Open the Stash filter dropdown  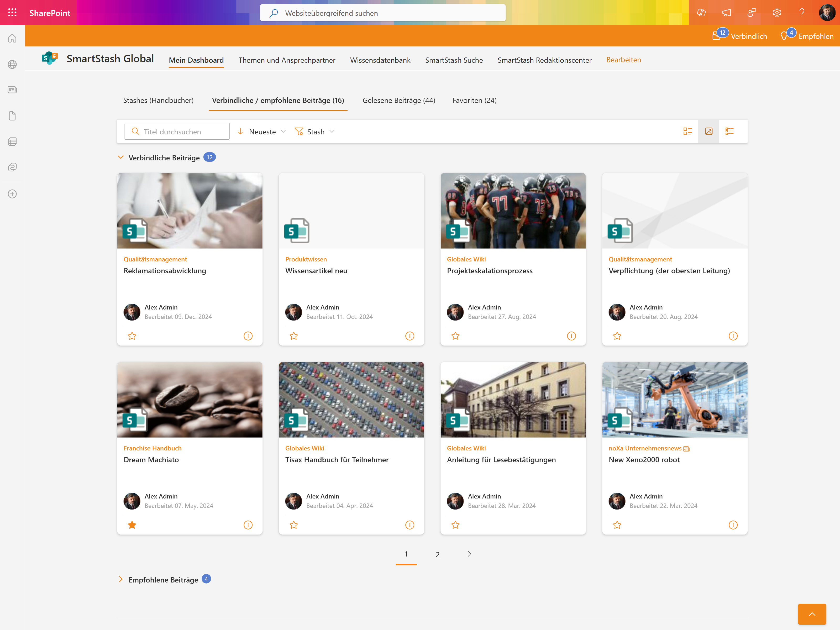pos(315,132)
